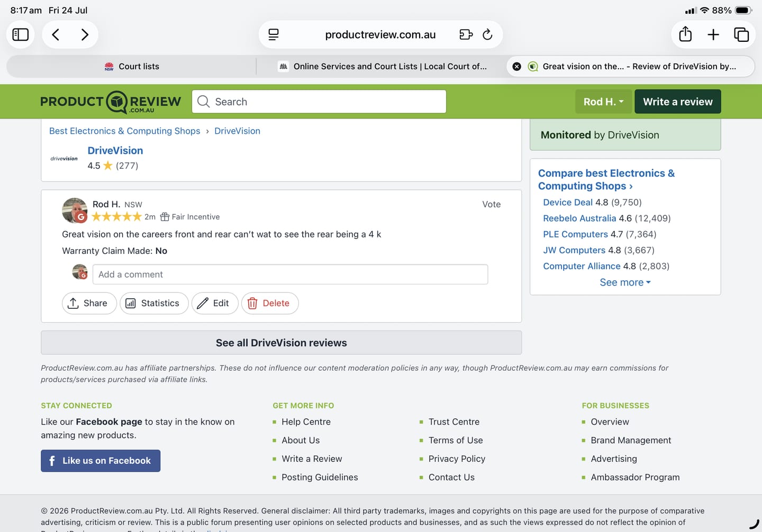Screen dimensions: 762x532
Task: Click into the Search field
Action: (319, 102)
